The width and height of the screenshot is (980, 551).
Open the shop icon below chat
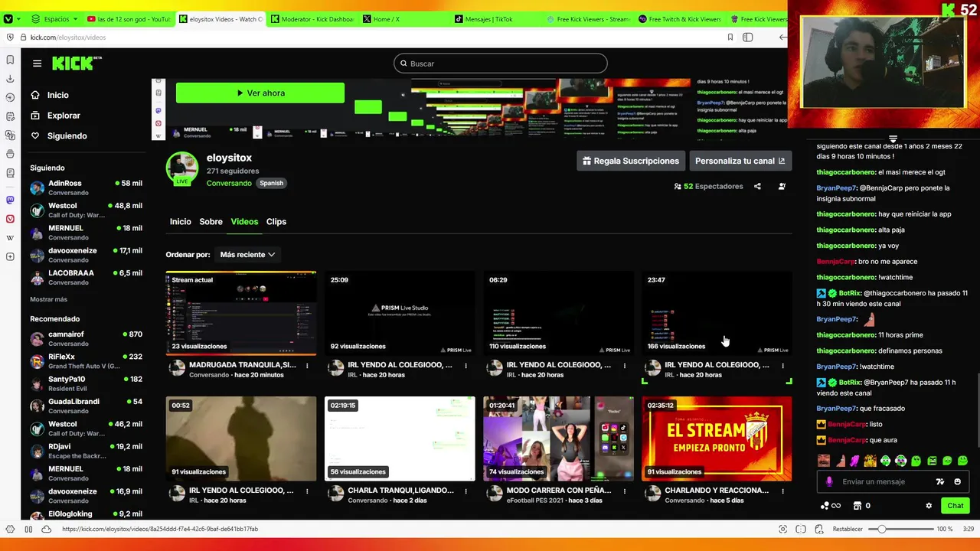tap(857, 506)
